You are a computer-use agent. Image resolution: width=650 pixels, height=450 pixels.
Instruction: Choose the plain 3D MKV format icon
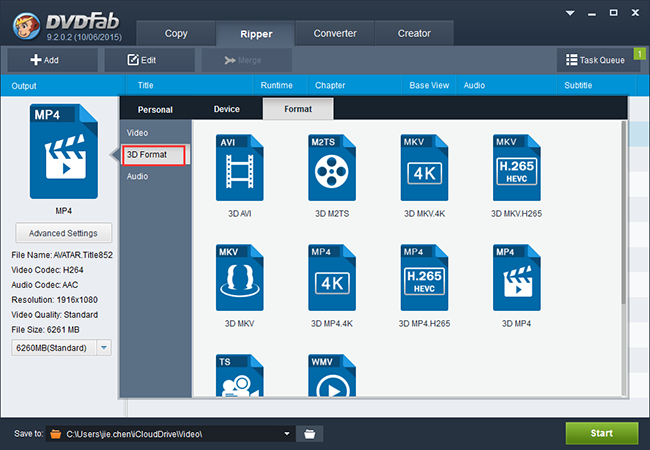point(240,277)
